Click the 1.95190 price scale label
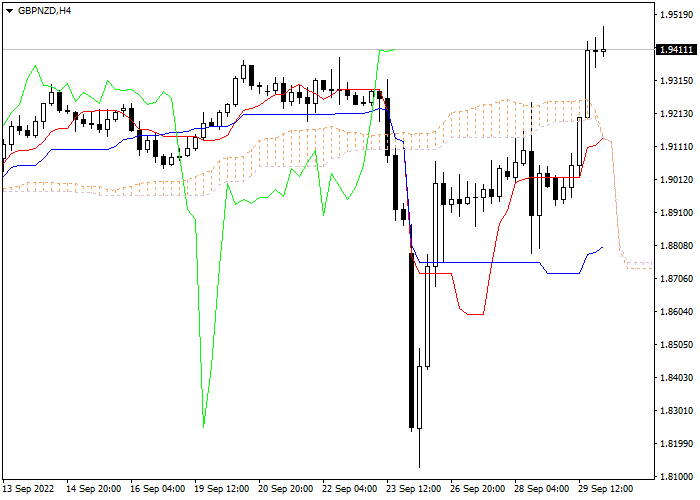The image size is (700, 500). click(676, 15)
